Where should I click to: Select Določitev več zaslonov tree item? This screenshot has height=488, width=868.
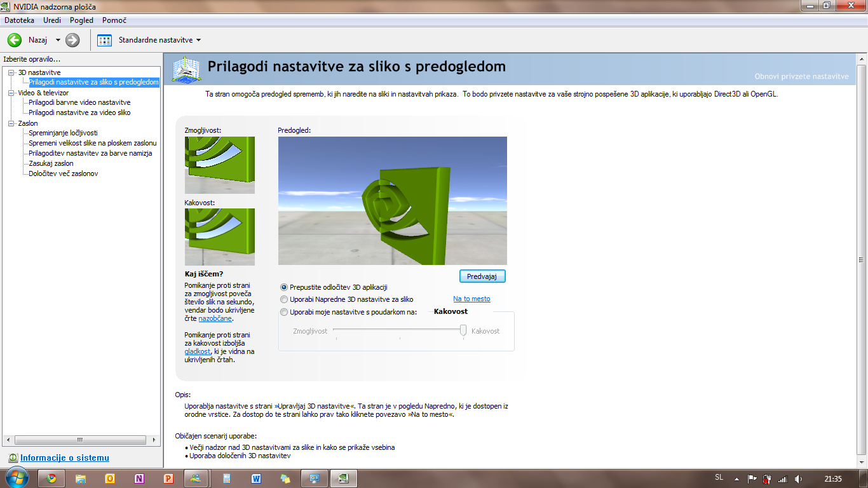[x=63, y=173]
